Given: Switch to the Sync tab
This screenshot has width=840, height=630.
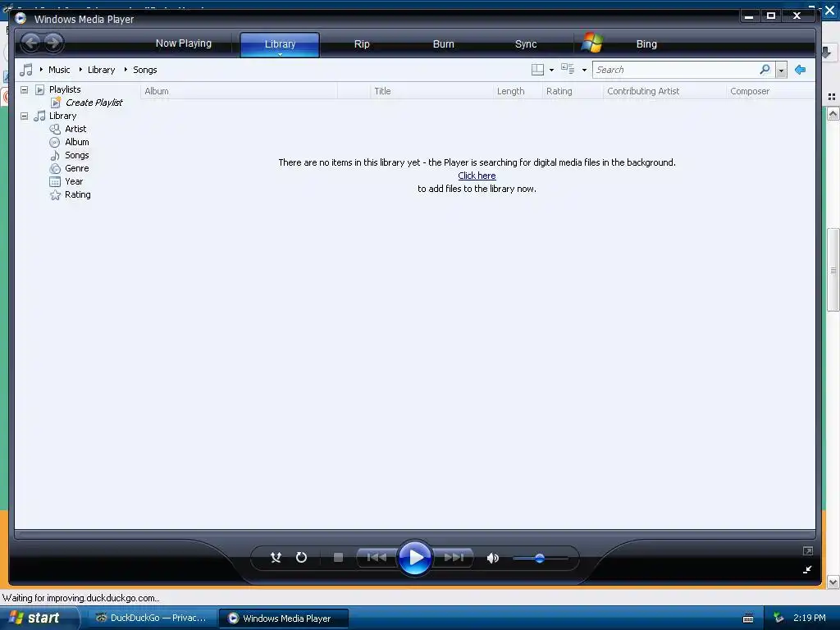Looking at the screenshot, I should tap(526, 44).
